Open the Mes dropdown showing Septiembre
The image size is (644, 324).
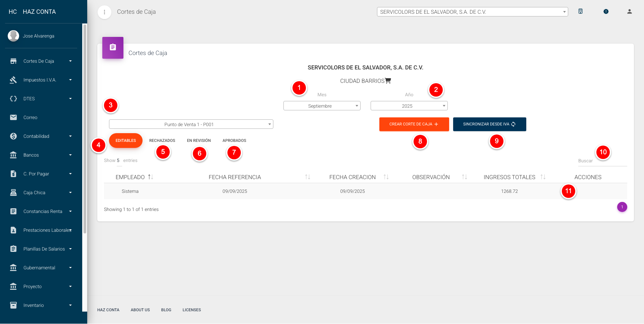tap(322, 106)
